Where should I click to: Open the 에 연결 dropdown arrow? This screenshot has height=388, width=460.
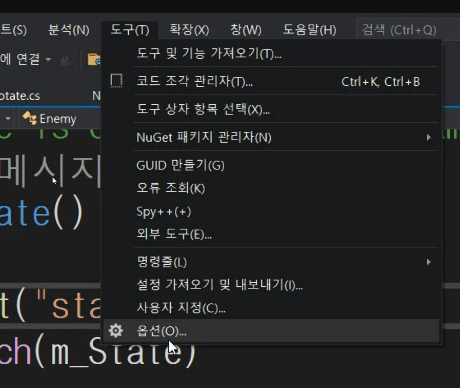48,60
